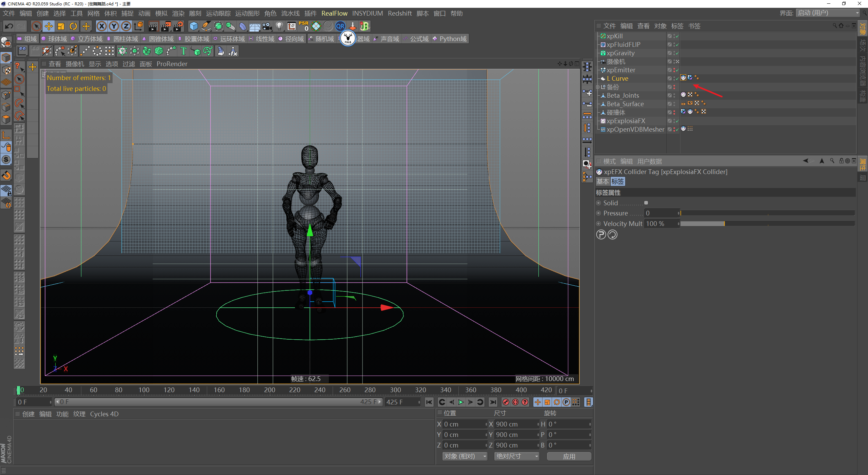This screenshot has width=868, height=475.
Task: Toggle xpEmitter enable checkmark
Action: [677, 70]
